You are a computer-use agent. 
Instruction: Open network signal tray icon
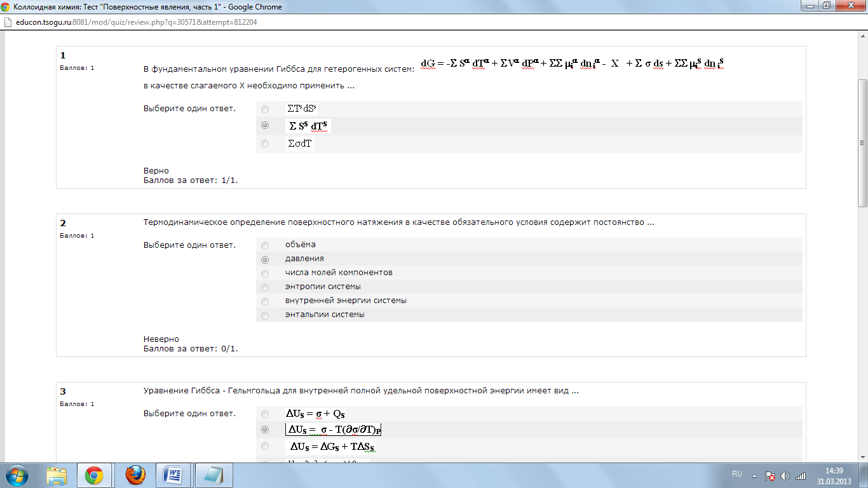[801, 475]
